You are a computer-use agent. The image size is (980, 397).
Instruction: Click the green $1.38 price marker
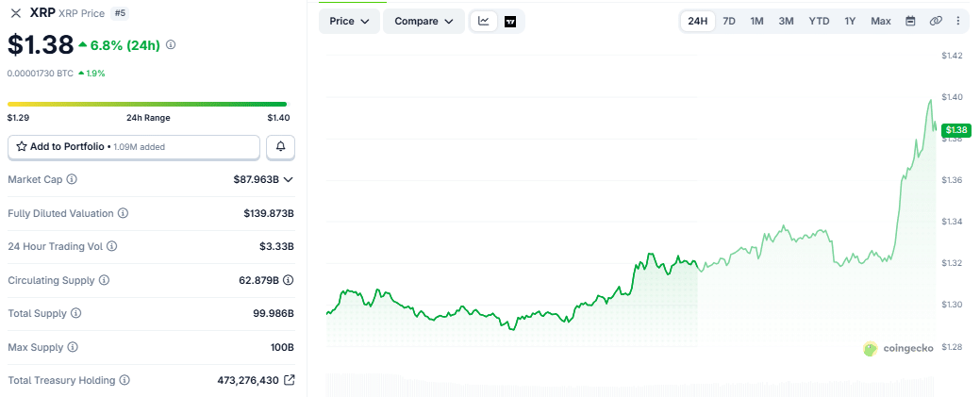point(956,130)
